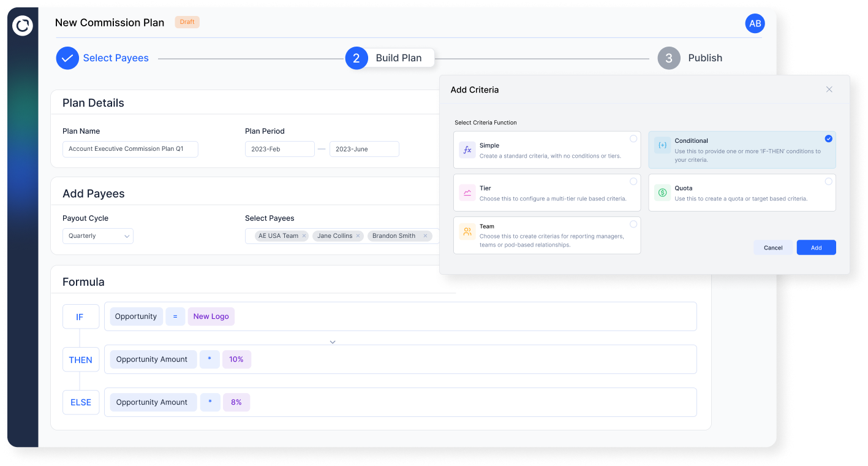Screen dimensions: 868x466
Task: Click the Team criteria people icon
Action: point(466,232)
